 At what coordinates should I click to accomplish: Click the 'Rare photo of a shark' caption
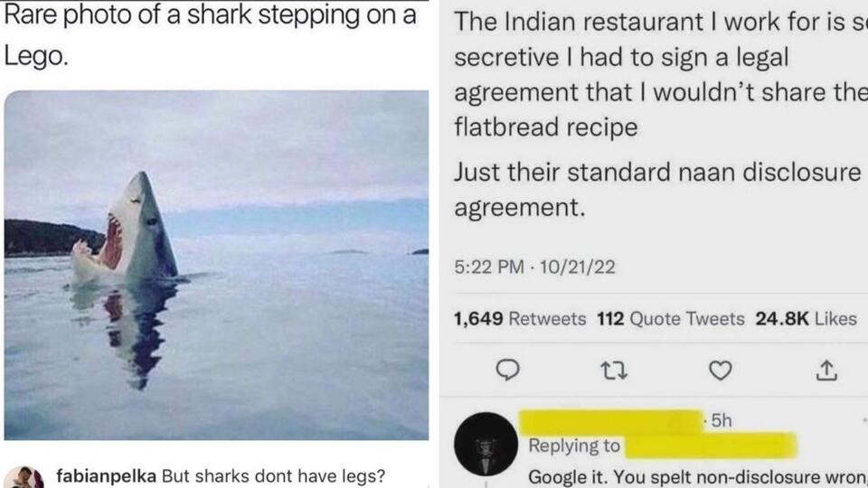coord(211,34)
